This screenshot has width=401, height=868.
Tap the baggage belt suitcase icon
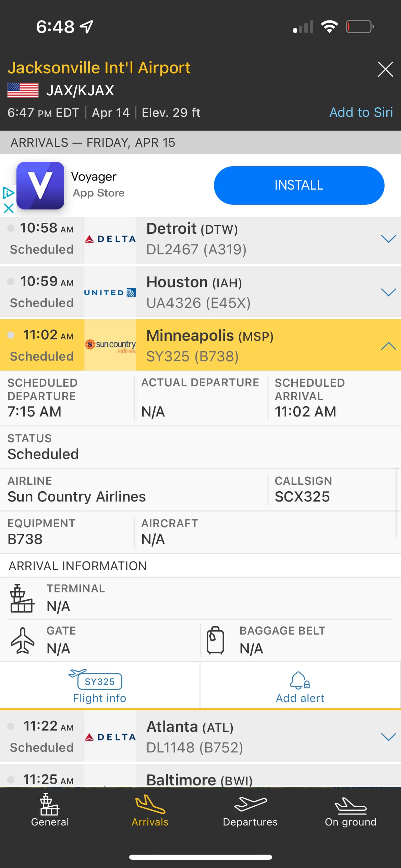click(x=215, y=640)
